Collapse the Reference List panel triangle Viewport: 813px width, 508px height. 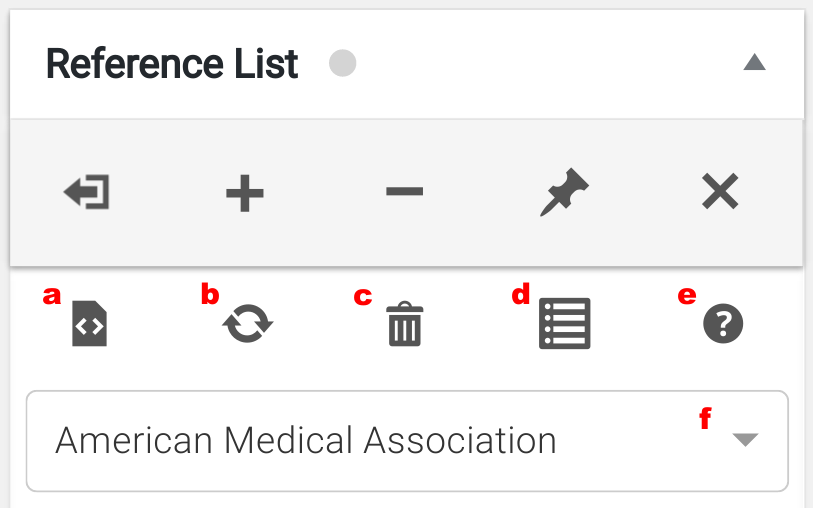point(754,63)
